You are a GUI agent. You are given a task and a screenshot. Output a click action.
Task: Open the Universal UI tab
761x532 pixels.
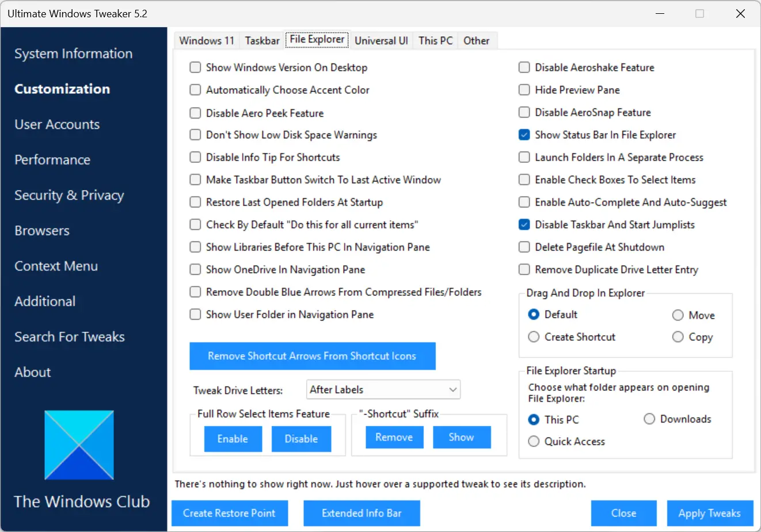[381, 40]
